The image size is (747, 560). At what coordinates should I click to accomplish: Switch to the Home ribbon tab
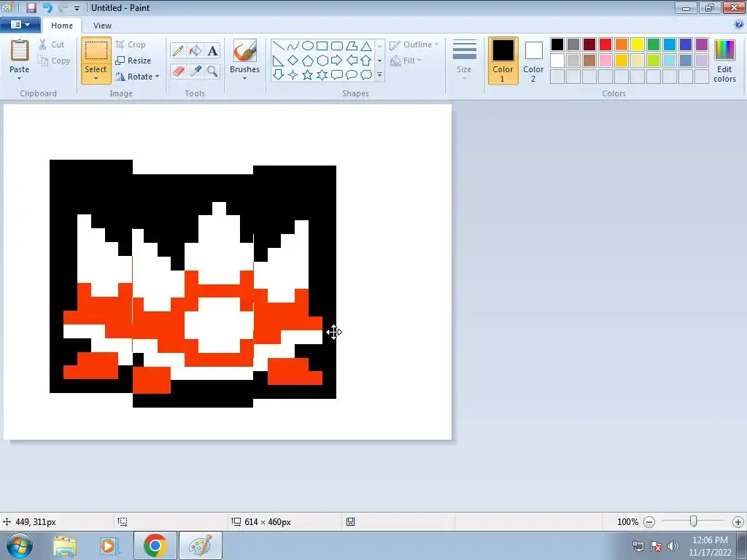click(62, 26)
